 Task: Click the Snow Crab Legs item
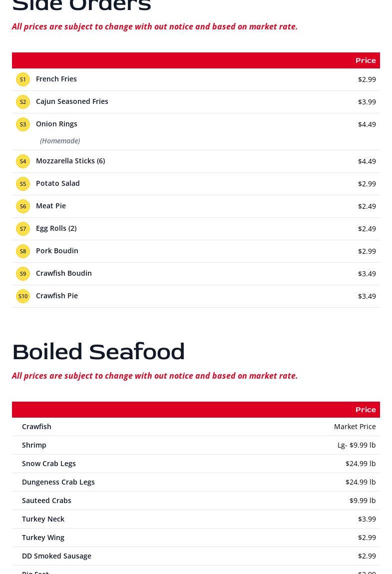(49, 464)
